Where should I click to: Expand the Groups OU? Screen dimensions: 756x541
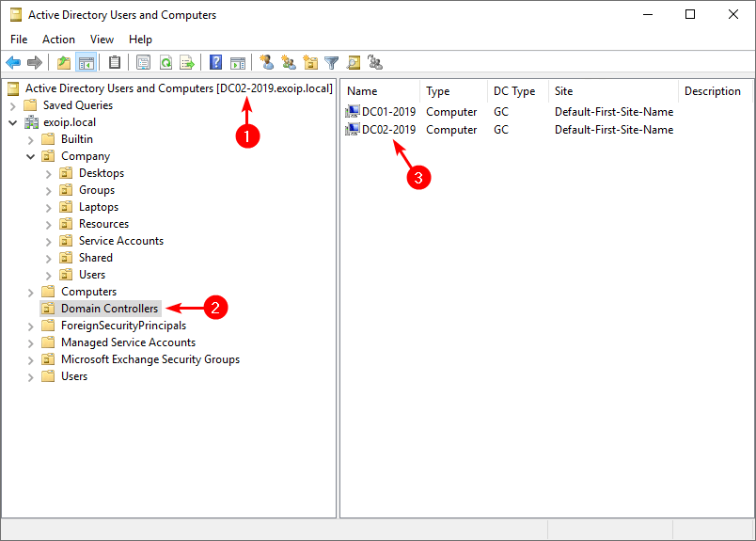(x=48, y=191)
